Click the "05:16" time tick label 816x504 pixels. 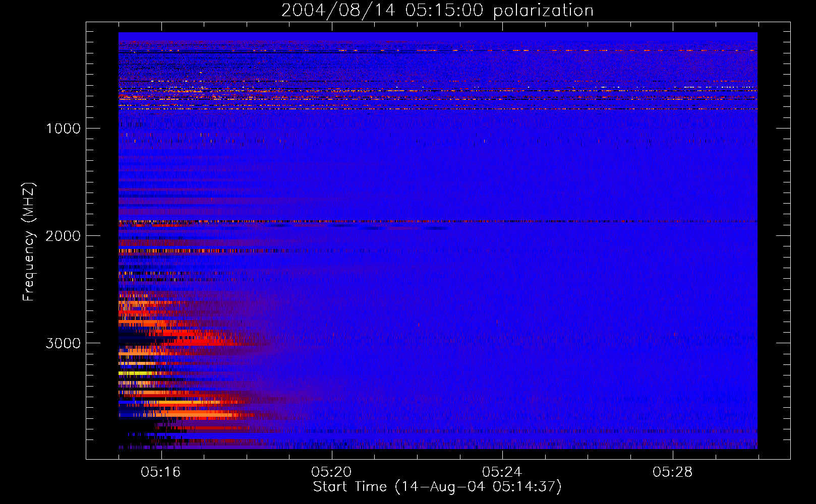coord(161,472)
